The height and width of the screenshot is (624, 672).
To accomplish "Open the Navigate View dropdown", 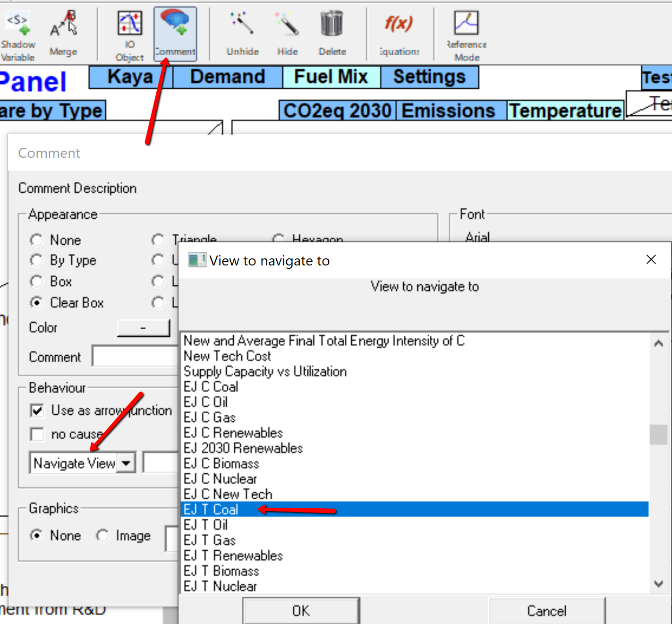I will tap(126, 463).
